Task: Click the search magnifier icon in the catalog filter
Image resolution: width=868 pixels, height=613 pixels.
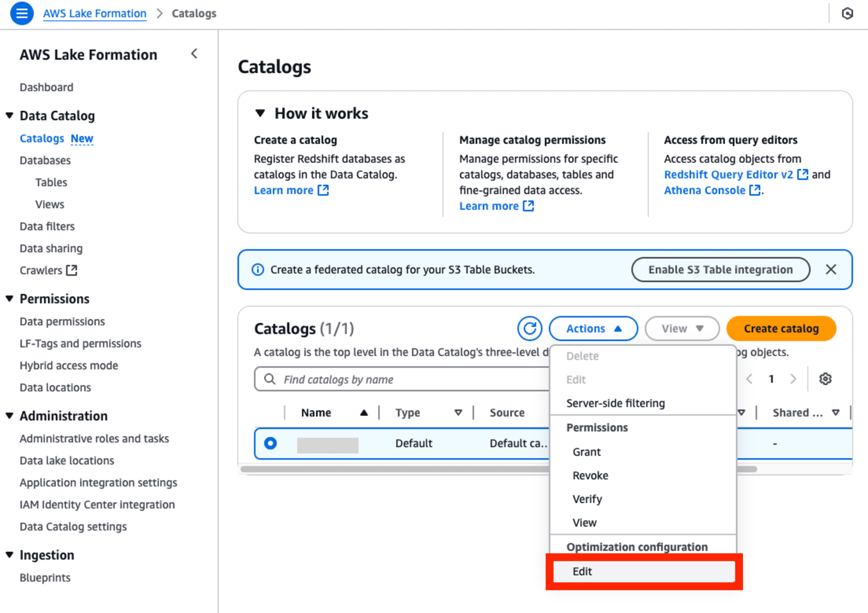Action: (270, 379)
